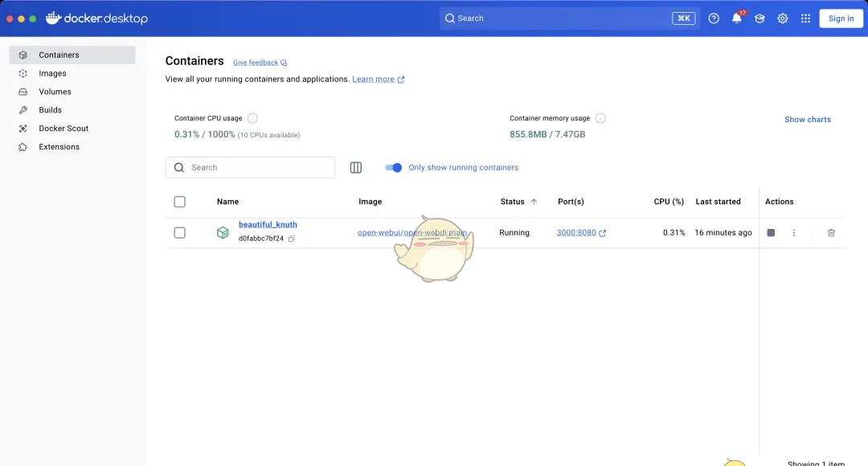Click the memory usage info icon
The image size is (868, 466).
pos(600,118)
